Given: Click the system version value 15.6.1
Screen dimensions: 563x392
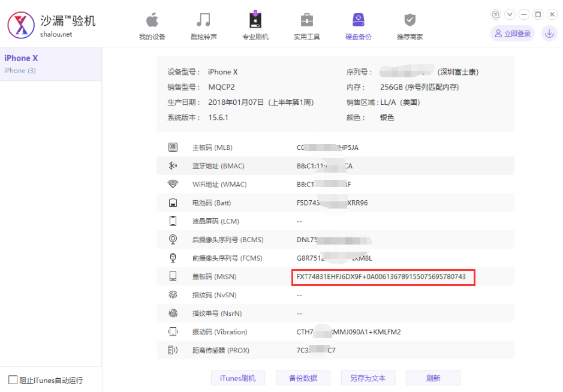Looking at the screenshot, I should pyautogui.click(x=218, y=117).
